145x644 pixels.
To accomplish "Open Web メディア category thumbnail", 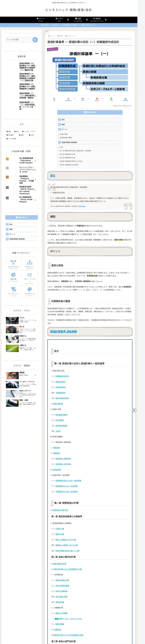I will point(12,393).
